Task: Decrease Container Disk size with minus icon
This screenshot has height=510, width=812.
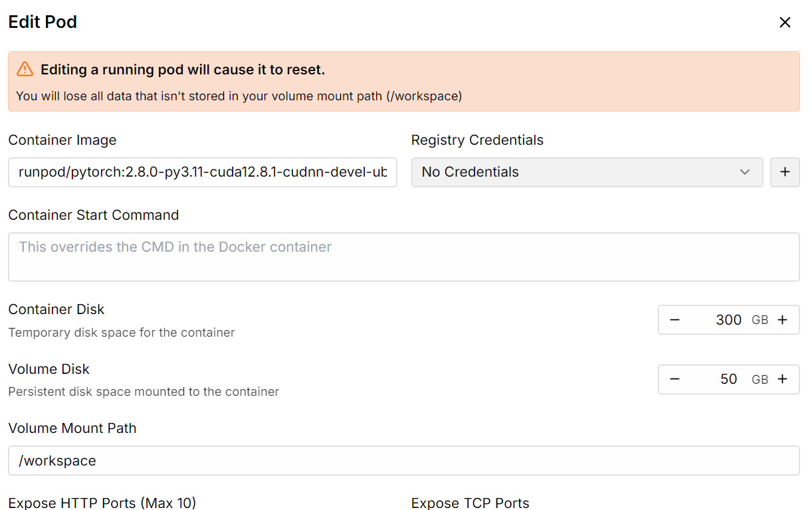Action: point(674,320)
